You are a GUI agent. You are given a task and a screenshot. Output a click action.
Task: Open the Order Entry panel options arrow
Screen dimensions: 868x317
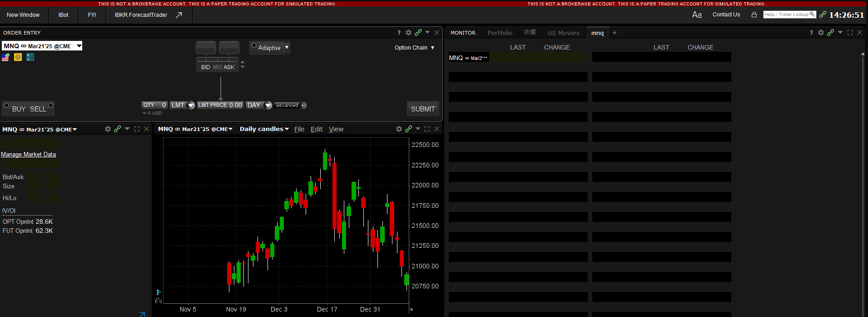[427, 32]
